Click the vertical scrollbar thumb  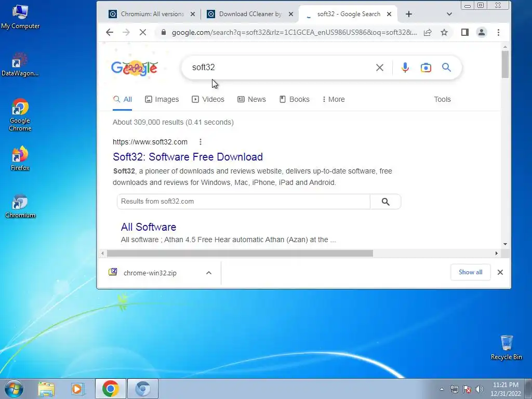tap(505, 64)
